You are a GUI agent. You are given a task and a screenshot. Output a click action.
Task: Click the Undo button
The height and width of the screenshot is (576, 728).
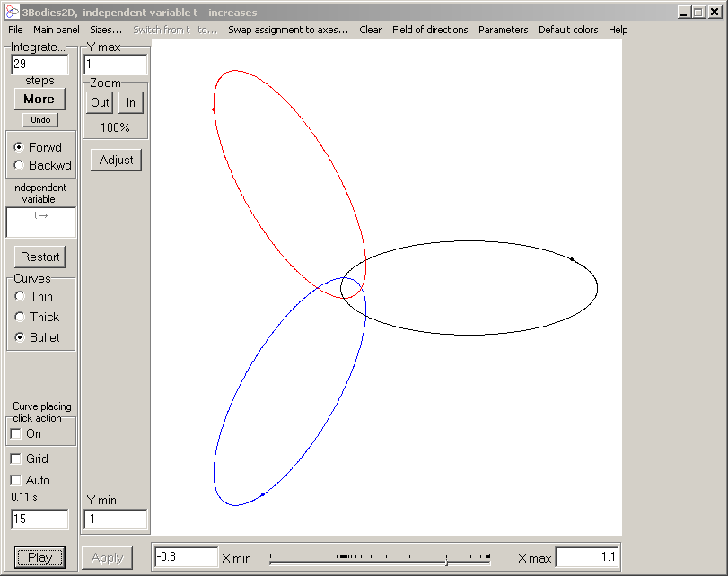pyautogui.click(x=40, y=119)
